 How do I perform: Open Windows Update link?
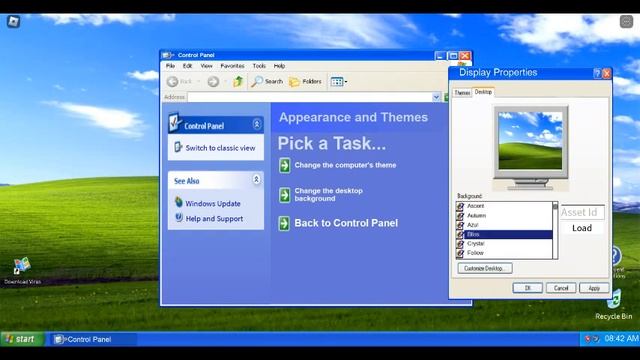tap(213, 203)
